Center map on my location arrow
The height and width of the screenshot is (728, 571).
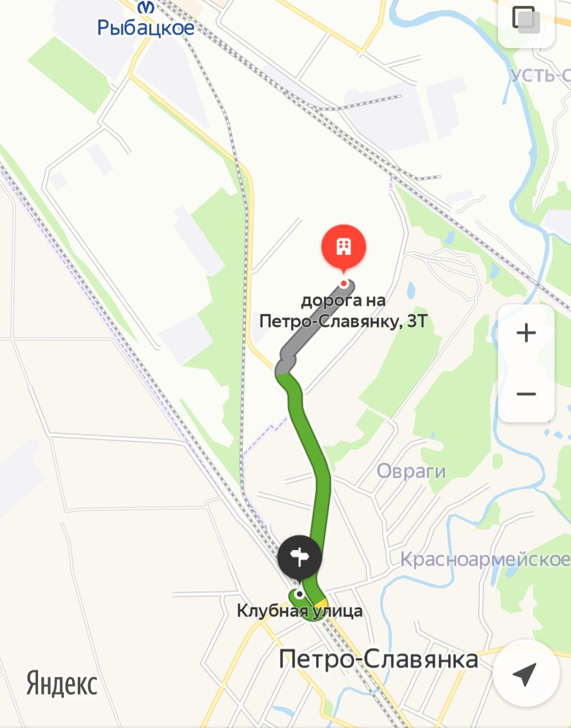(526, 674)
